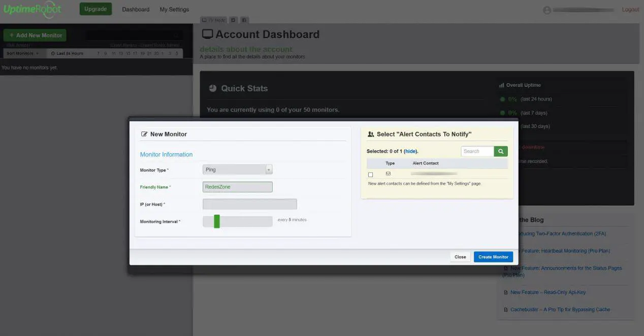Screen dimensions: 644x336
Task: Click the Monitoring Interval slider handle
Action: pos(217,221)
